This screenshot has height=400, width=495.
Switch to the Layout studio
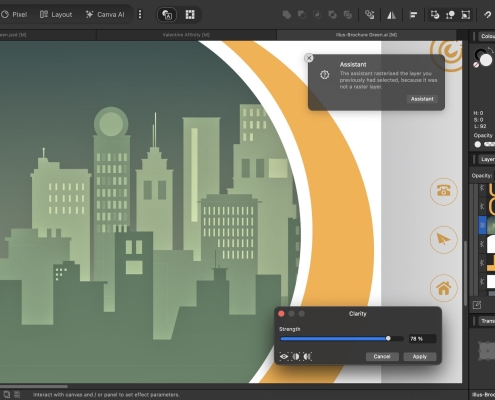(56, 14)
